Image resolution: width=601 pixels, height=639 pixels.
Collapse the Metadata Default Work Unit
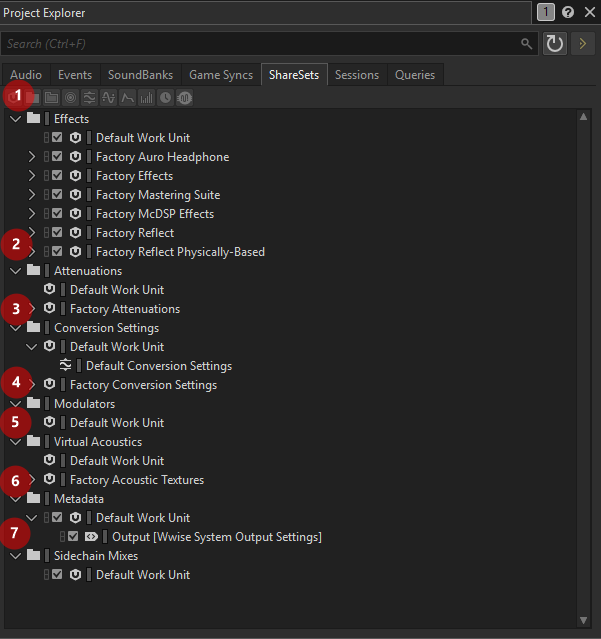point(31,518)
